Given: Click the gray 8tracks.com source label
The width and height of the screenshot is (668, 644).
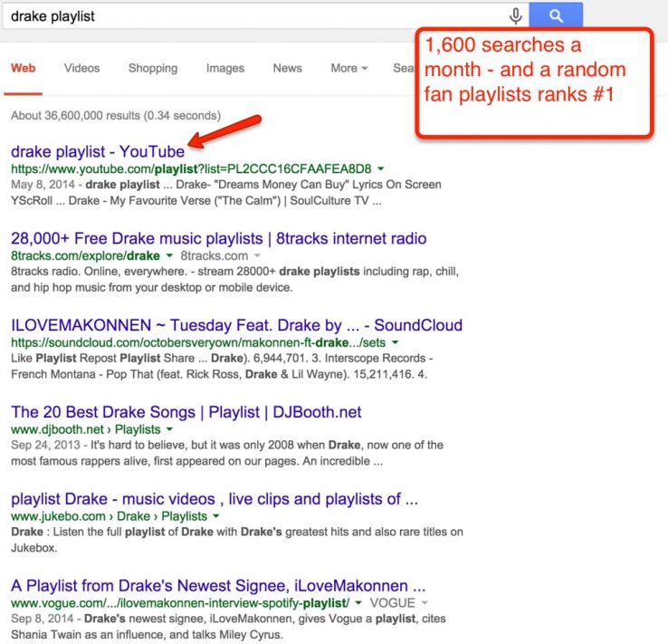Looking at the screenshot, I should pos(214,255).
